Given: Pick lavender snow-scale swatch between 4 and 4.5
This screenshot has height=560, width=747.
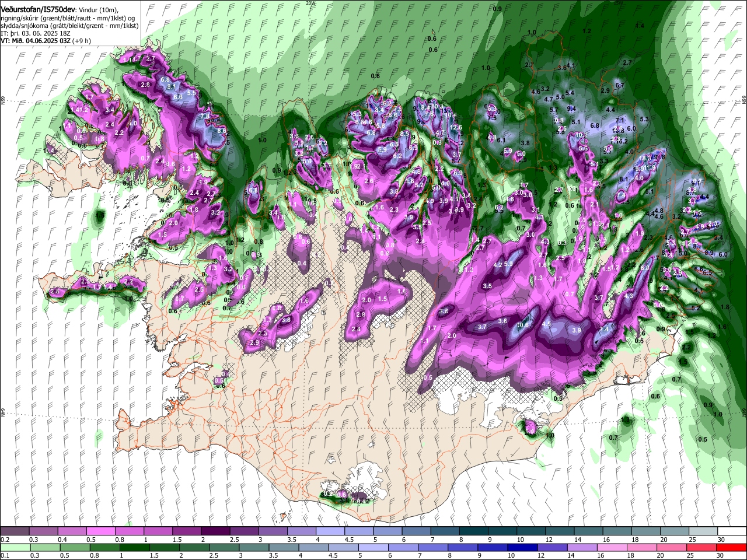Looking at the screenshot, I should [330, 531].
